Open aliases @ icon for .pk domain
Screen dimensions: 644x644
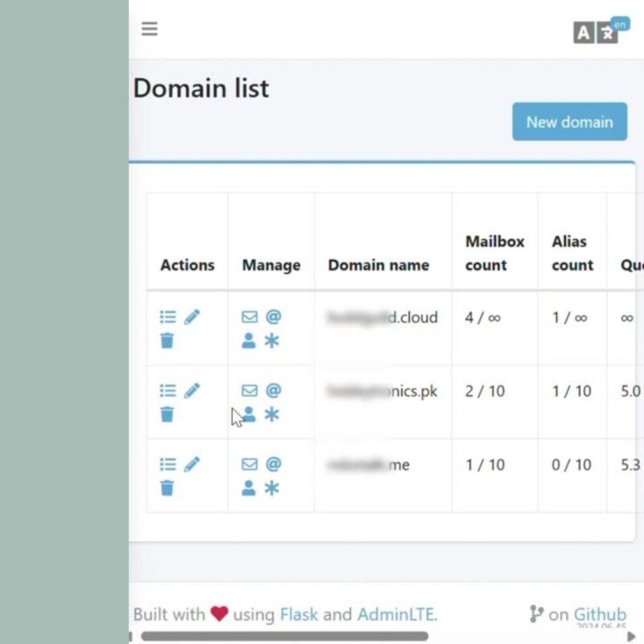click(274, 390)
